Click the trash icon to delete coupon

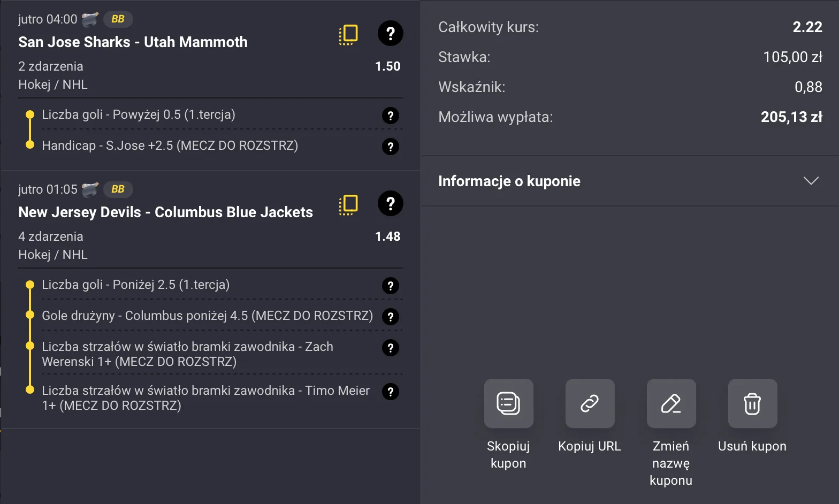point(752,403)
